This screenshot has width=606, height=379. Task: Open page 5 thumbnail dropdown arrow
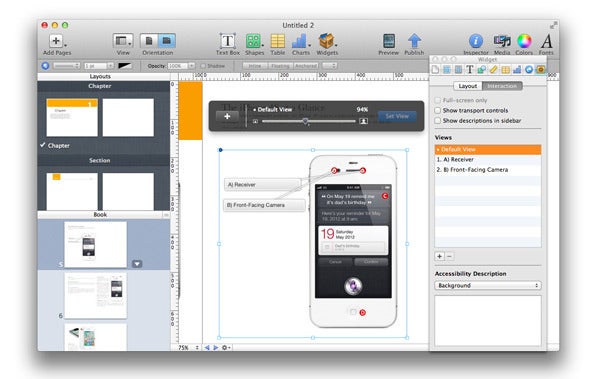pyautogui.click(x=137, y=264)
